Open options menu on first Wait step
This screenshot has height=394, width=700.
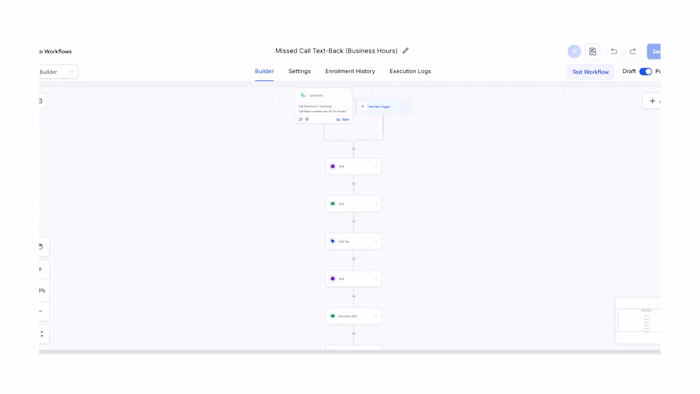375,166
